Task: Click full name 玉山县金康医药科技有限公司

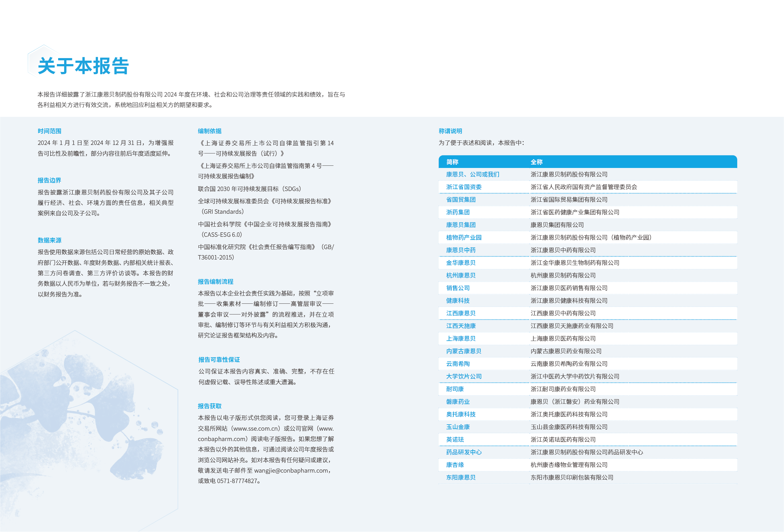Action: [x=569, y=427]
